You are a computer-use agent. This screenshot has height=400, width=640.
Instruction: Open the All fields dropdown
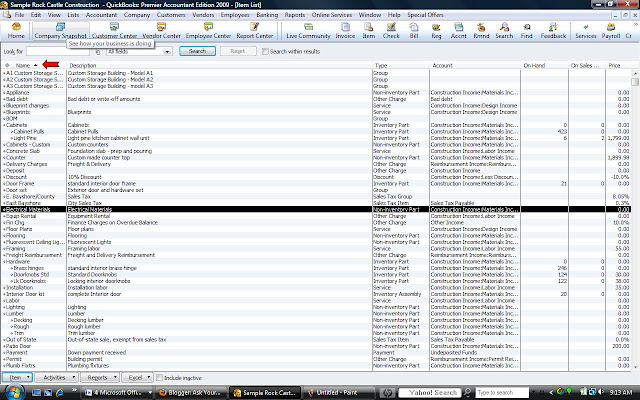tap(139, 51)
